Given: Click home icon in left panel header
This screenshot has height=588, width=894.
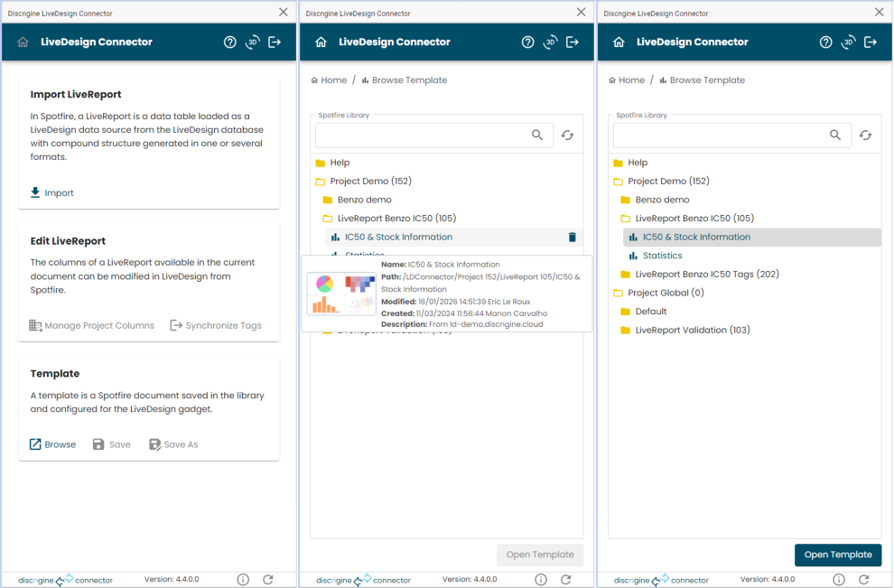Looking at the screenshot, I should click(x=23, y=42).
